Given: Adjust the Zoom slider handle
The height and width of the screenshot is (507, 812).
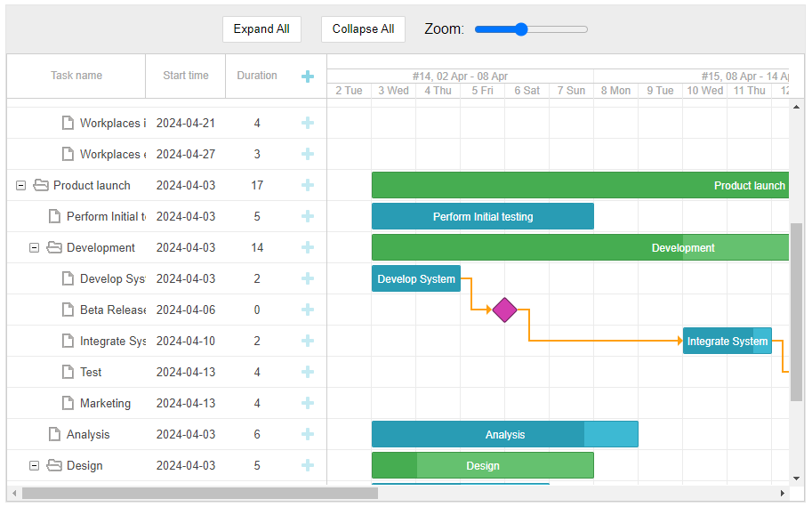Looking at the screenshot, I should tap(521, 29).
